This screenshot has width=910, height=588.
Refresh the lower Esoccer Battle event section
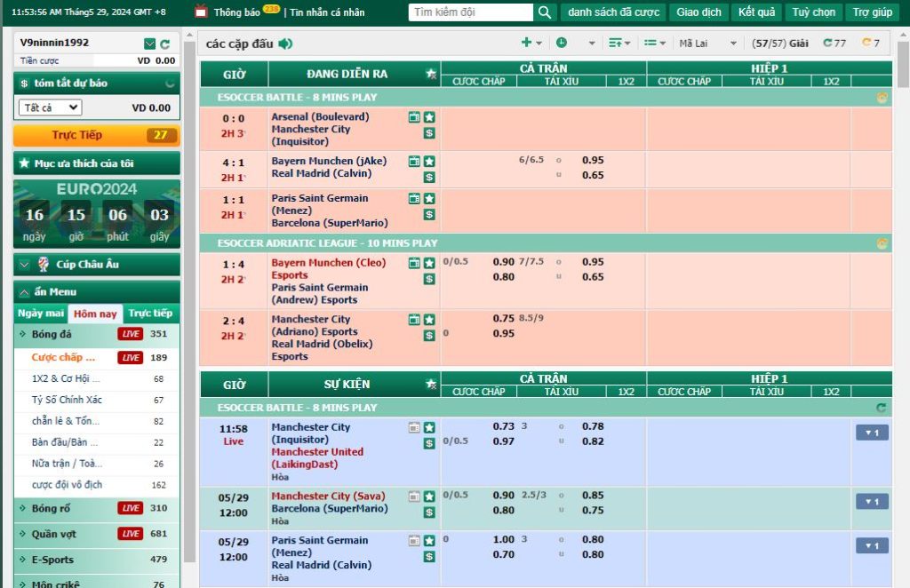click(x=881, y=409)
